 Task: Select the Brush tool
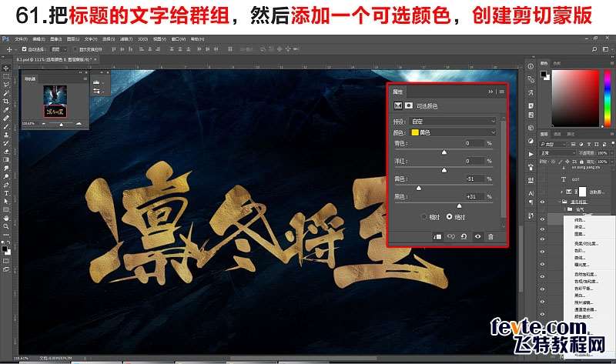tap(6, 126)
